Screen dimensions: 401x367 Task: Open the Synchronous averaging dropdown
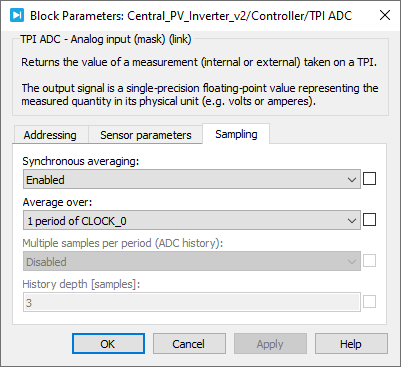192,179
